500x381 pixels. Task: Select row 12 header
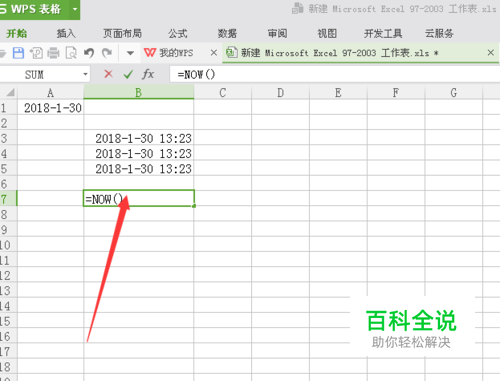8,276
